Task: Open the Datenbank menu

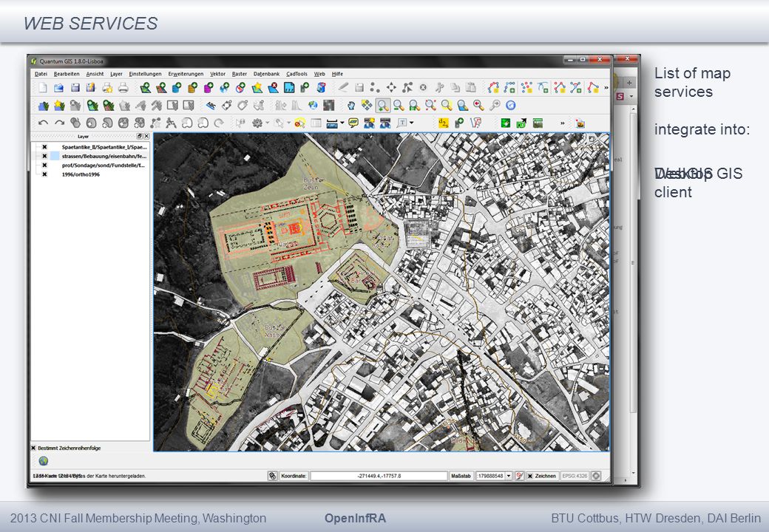Action: tap(266, 74)
